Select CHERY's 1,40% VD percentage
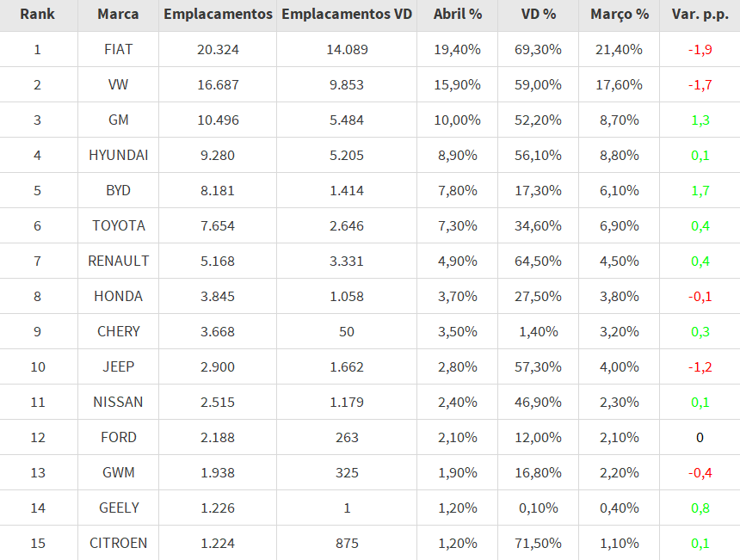 [x=538, y=332]
